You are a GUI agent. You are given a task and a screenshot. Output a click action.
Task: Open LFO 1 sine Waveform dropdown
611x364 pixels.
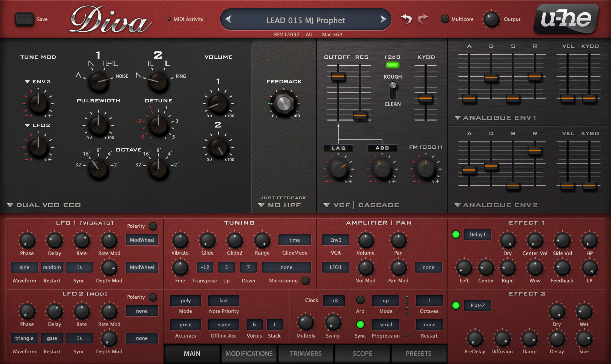(25, 267)
